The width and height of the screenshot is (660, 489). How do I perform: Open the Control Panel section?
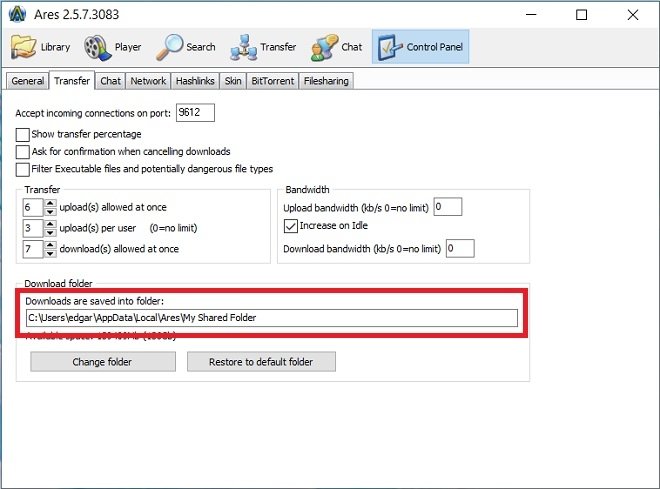(x=420, y=47)
